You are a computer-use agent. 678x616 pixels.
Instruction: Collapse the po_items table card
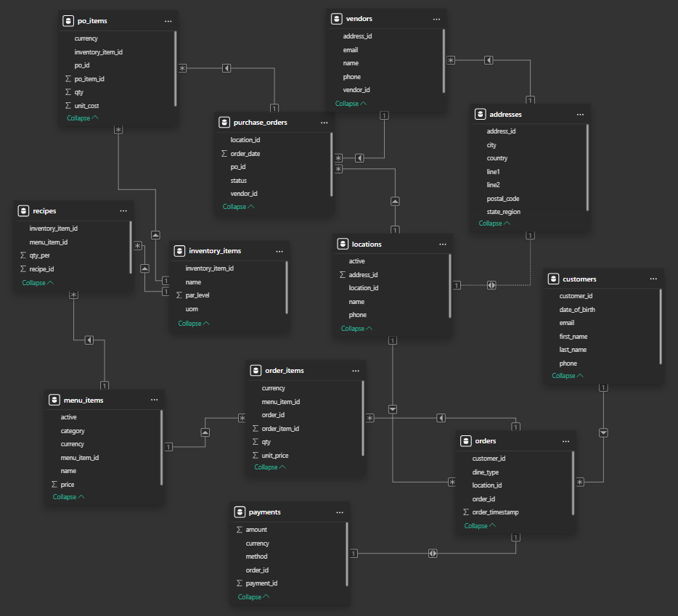point(83,118)
